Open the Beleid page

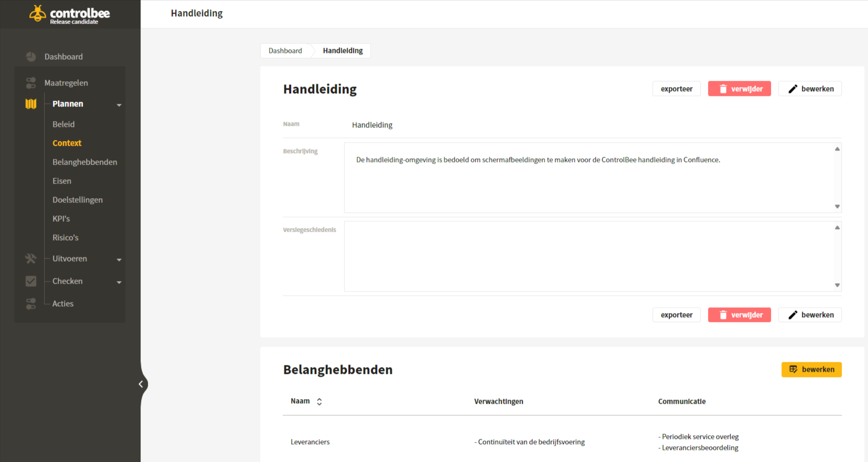[x=63, y=124]
